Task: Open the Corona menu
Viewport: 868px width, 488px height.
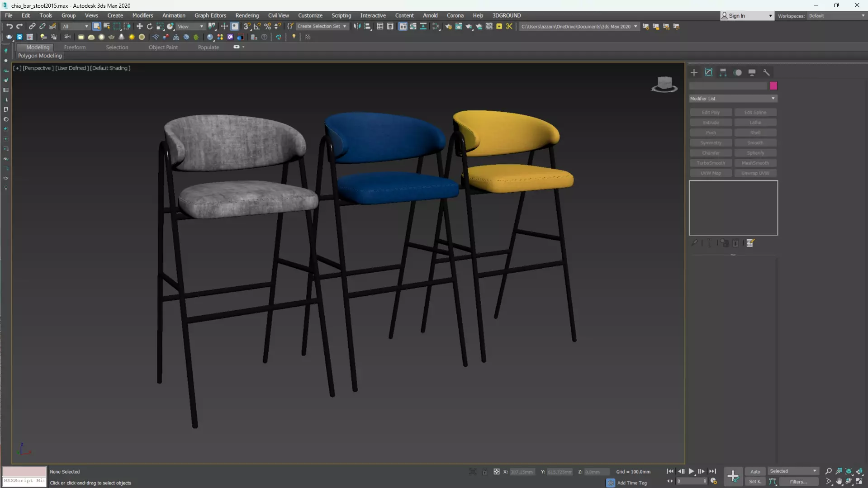Action: (455, 15)
